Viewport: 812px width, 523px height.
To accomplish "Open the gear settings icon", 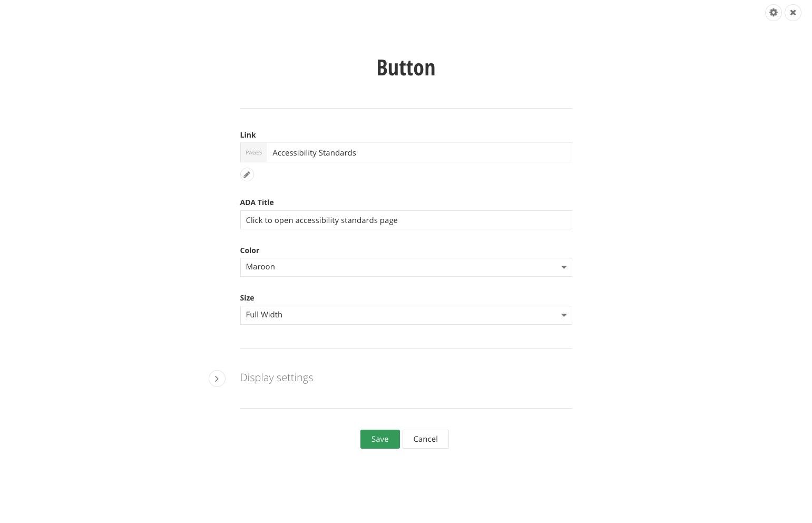I will pyautogui.click(x=773, y=13).
